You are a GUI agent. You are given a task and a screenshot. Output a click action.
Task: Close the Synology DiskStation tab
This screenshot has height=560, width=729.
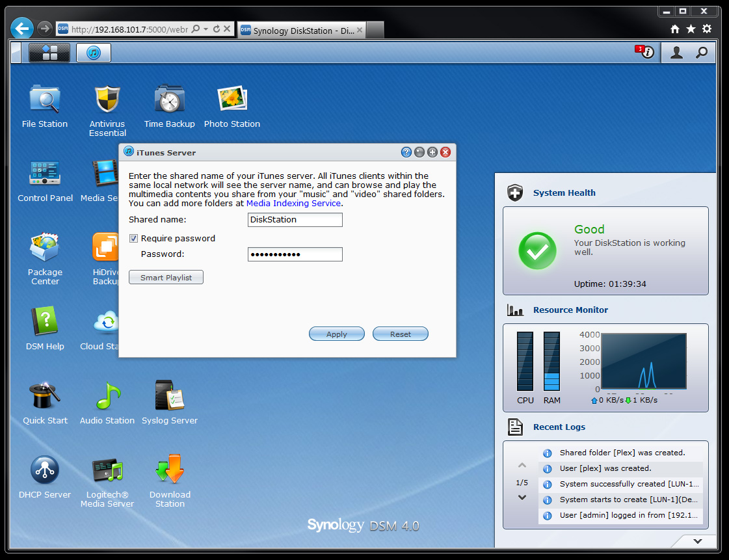click(x=360, y=30)
